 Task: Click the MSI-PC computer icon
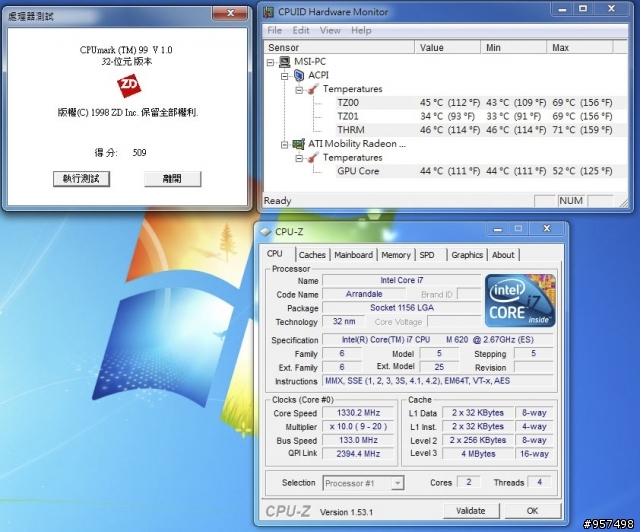pyautogui.click(x=285, y=62)
